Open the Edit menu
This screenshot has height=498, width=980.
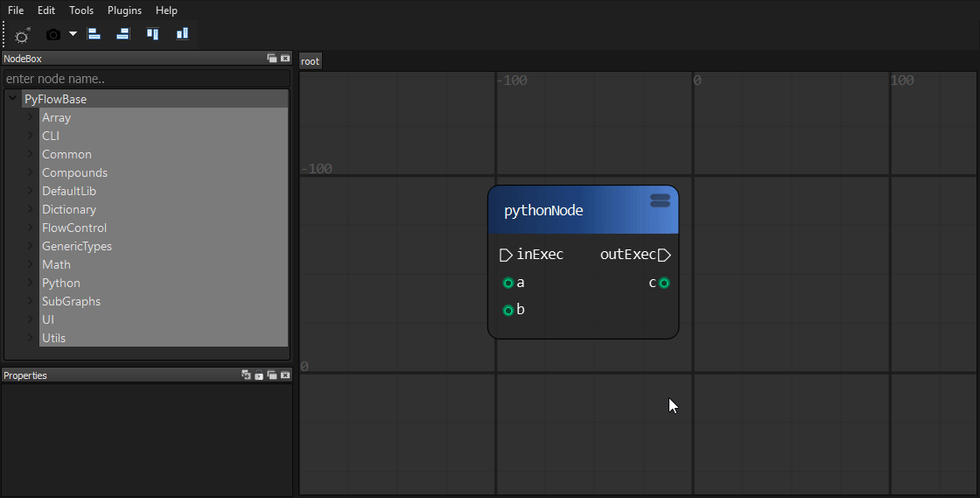click(46, 10)
